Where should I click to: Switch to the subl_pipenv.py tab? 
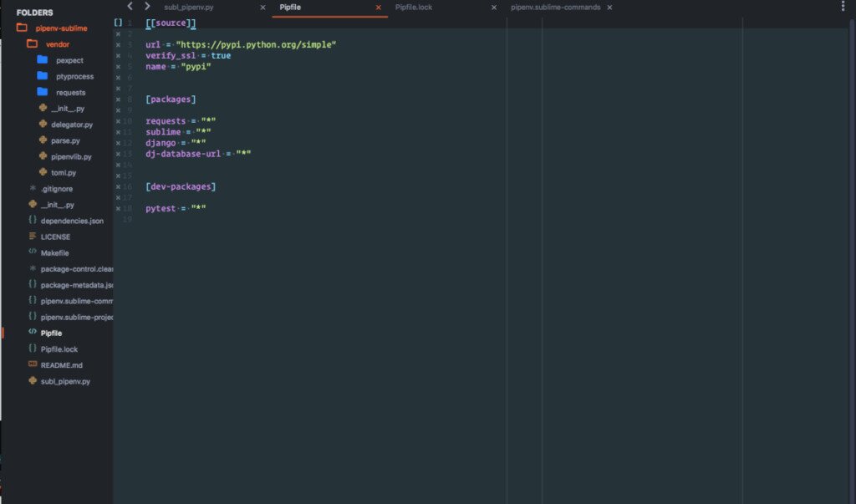187,6
